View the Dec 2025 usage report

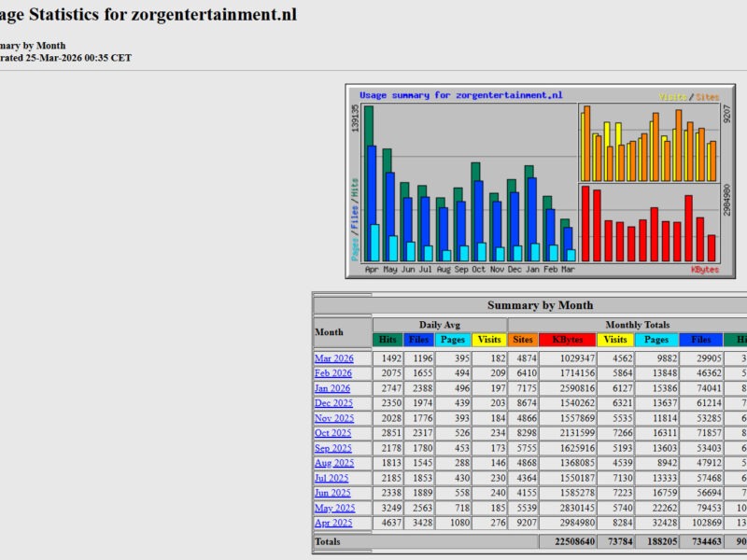tap(333, 403)
